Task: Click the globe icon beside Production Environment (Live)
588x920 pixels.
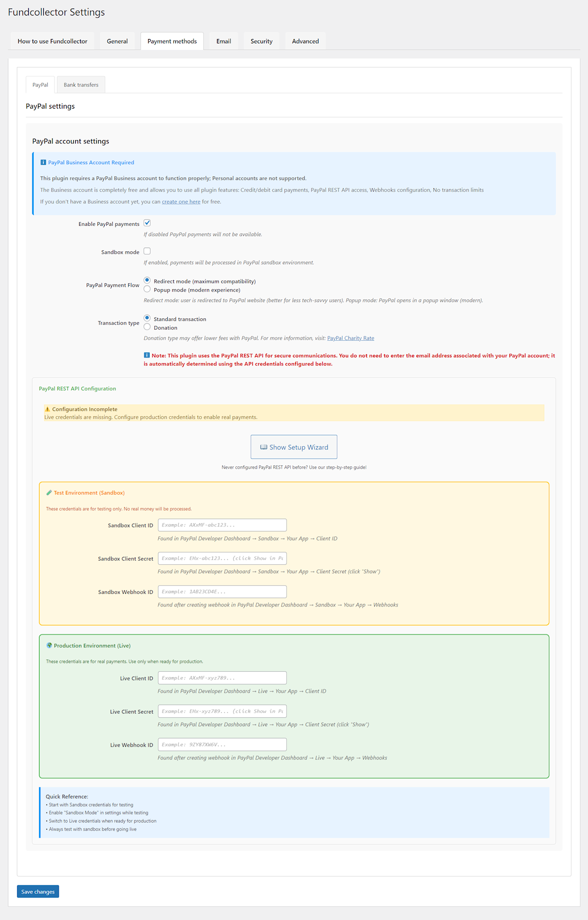Action: [49, 646]
